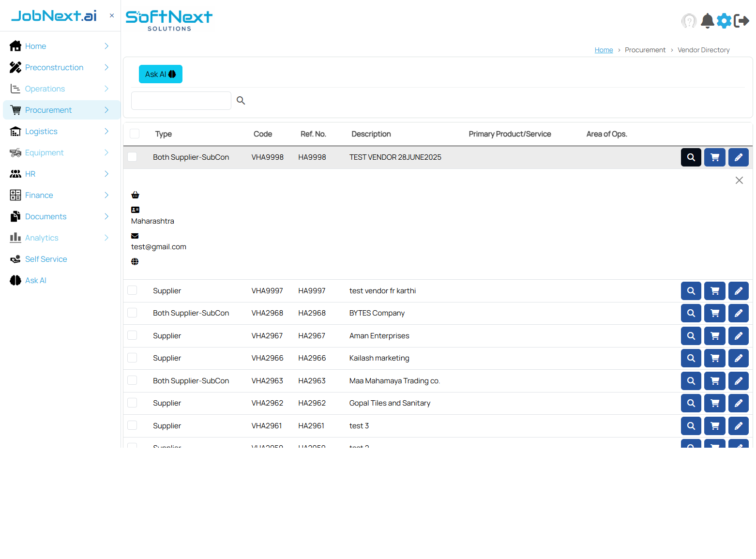This screenshot has height=559, width=756.
Task: Expand the Logistics section in the sidebar
Action: tap(106, 131)
